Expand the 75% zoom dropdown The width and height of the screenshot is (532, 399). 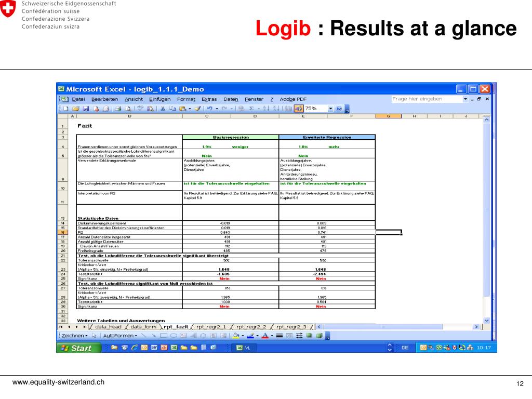[x=331, y=109]
